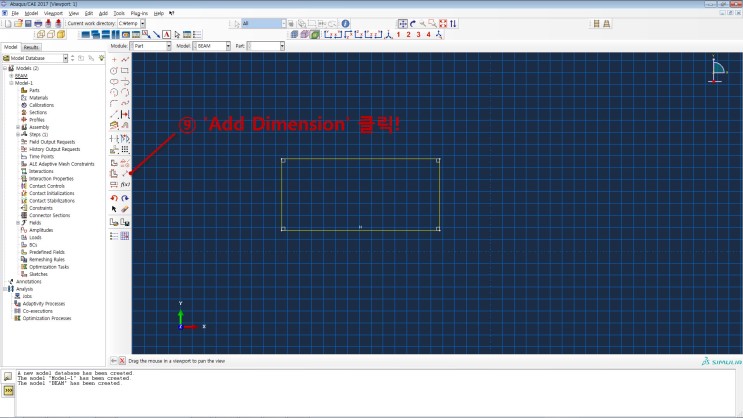Select the Create Spline sketch tool

pos(125,103)
